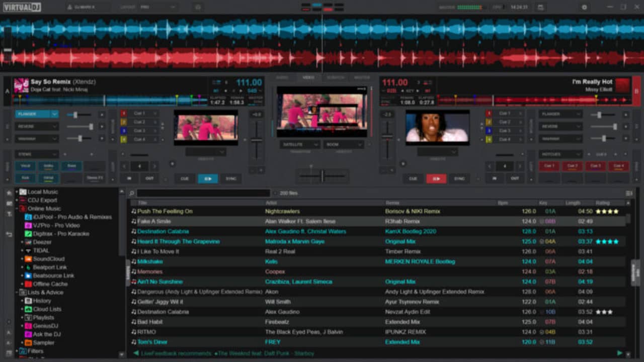Toggle the Vocal stem on Deck A

pos(25,166)
